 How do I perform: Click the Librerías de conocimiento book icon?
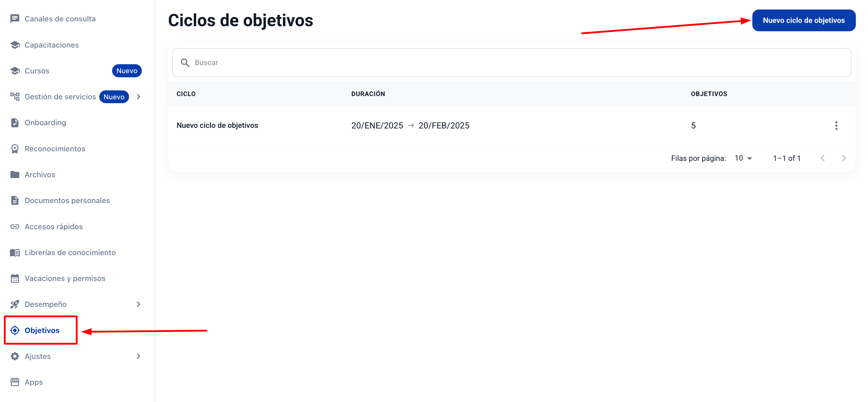coord(15,252)
